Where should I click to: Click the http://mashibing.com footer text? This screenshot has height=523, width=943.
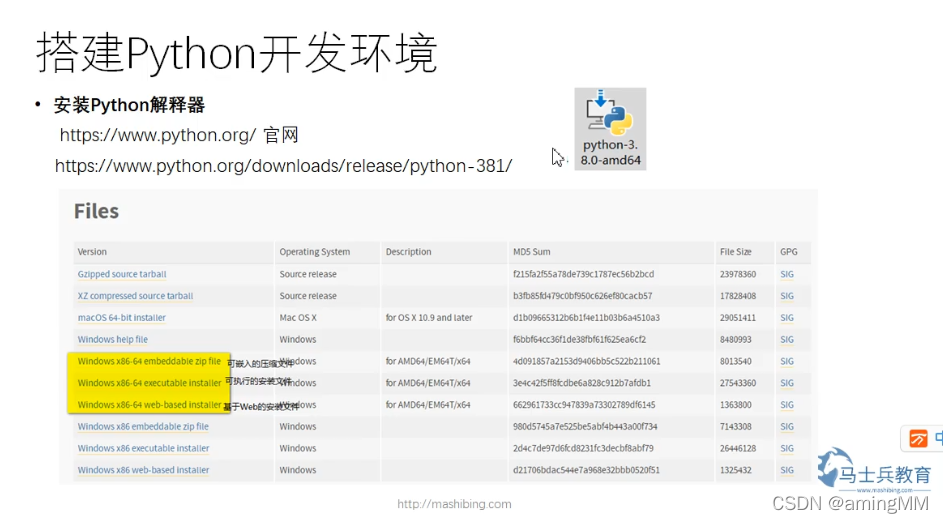click(x=454, y=504)
